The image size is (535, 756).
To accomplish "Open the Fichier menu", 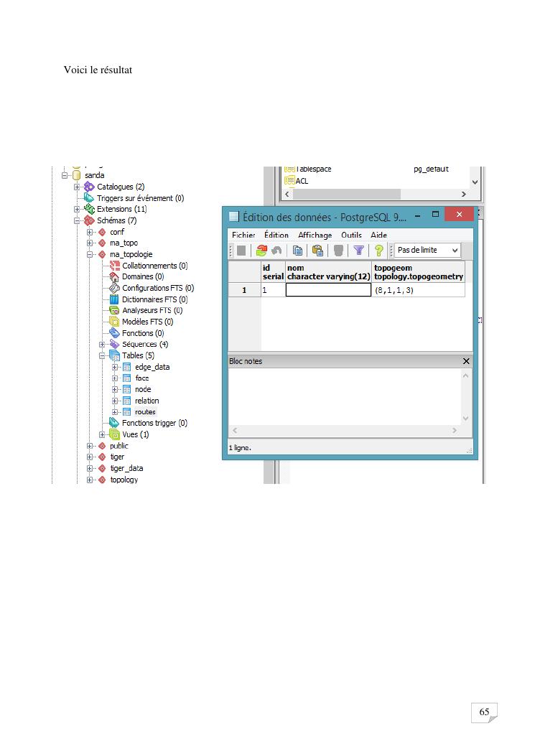I will pos(243,235).
